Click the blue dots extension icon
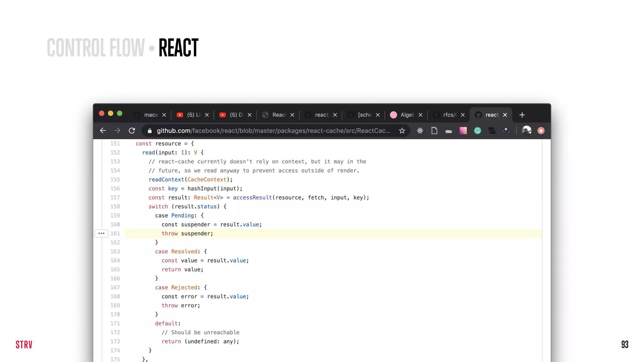 pyautogui.click(x=506, y=131)
